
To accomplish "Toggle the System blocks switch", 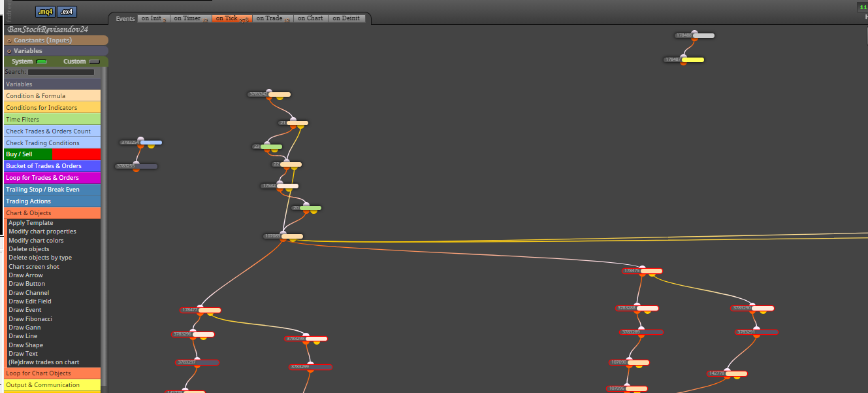I will pos(42,61).
